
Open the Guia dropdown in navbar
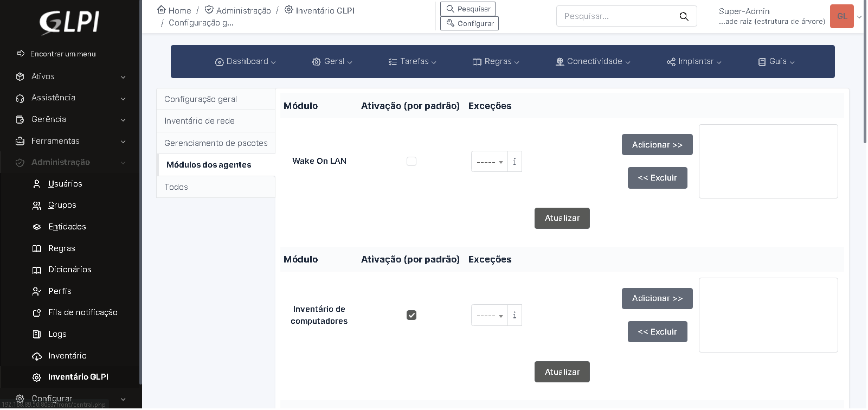[x=776, y=62]
